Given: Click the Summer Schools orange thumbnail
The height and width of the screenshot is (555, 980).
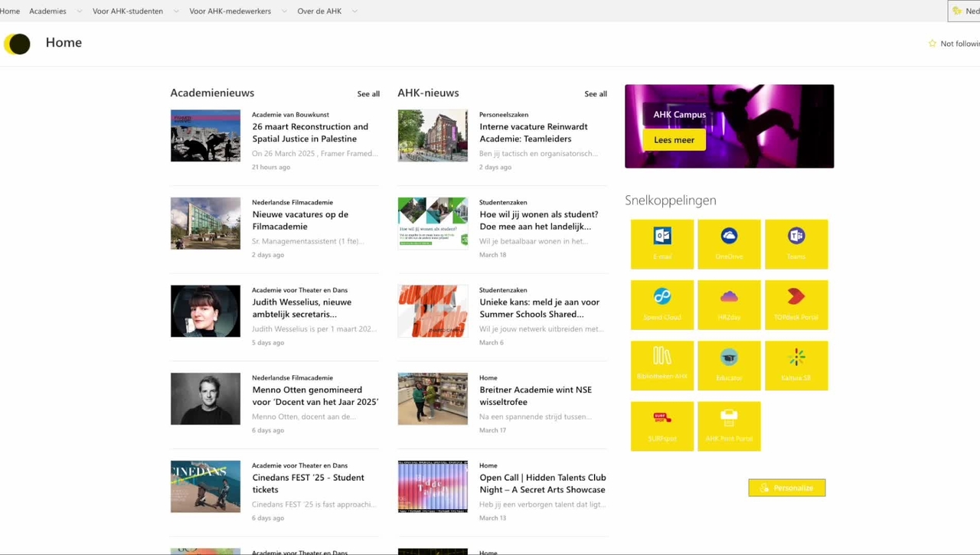Looking at the screenshot, I should 433,311.
